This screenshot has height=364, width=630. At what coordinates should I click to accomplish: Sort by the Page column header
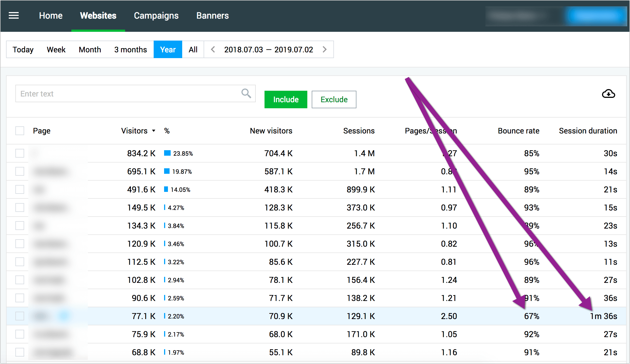(x=42, y=131)
